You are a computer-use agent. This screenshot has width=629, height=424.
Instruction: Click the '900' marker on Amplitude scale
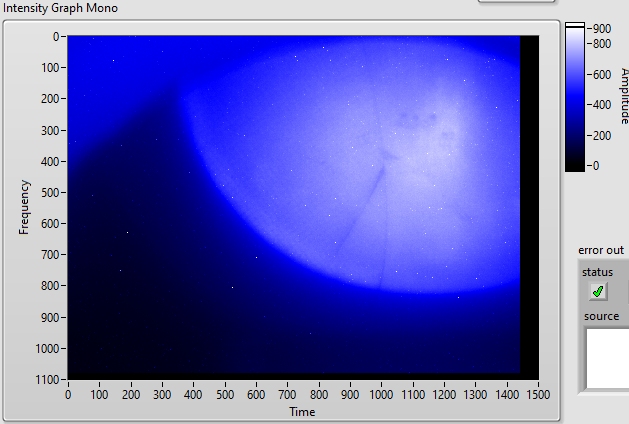coord(602,28)
